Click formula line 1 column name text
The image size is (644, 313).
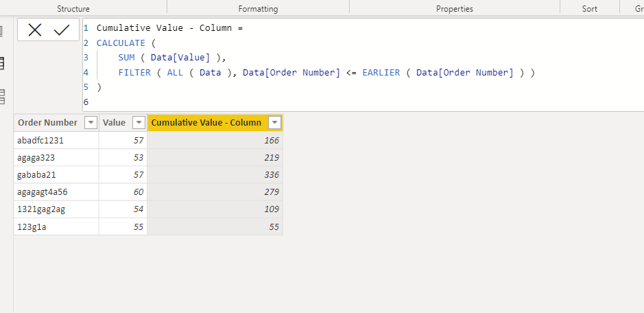point(166,28)
